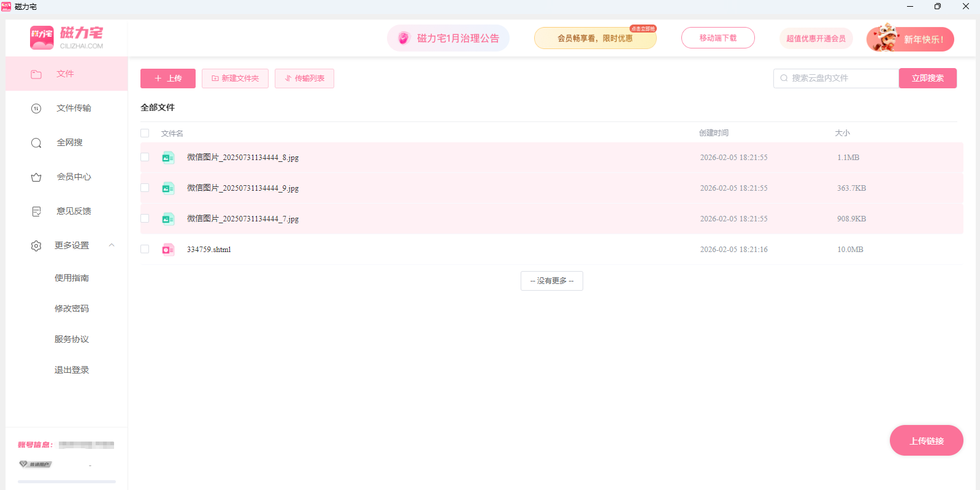The height and width of the screenshot is (490, 980).
Task: Click the 文件传输 transfer icon in sidebar
Action: coord(36,109)
